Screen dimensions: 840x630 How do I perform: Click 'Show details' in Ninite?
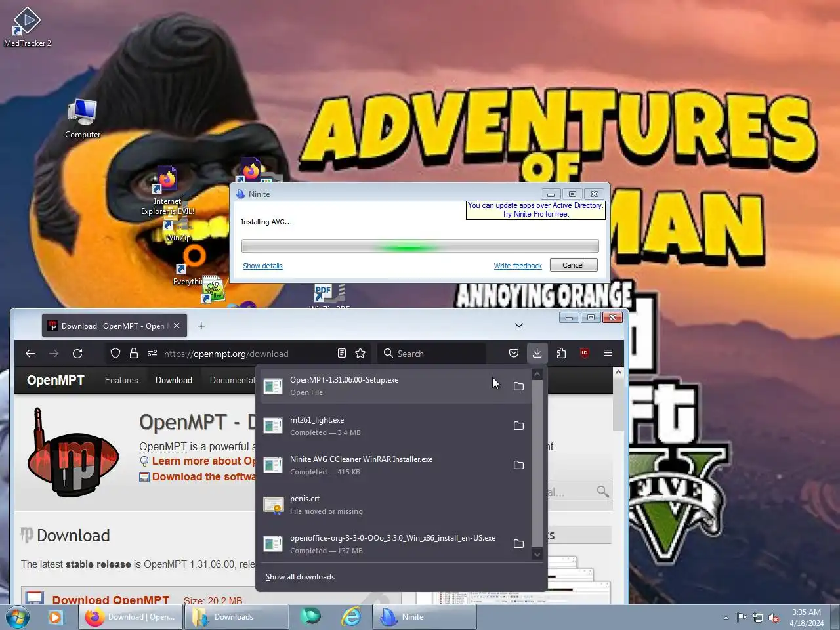pos(262,266)
